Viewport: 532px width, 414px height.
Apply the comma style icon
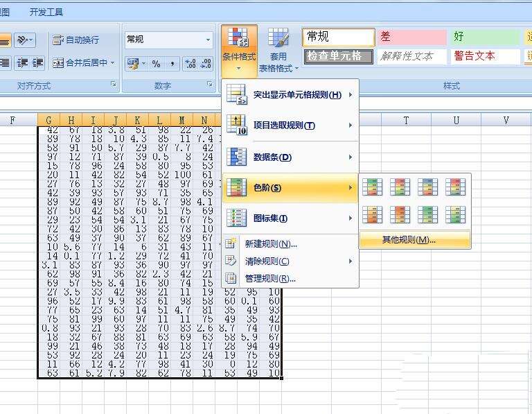coord(172,64)
